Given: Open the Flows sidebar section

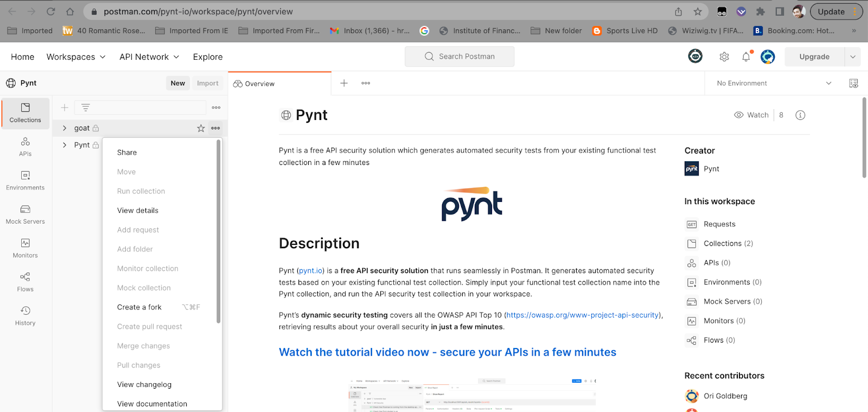Looking at the screenshot, I should click(25, 282).
